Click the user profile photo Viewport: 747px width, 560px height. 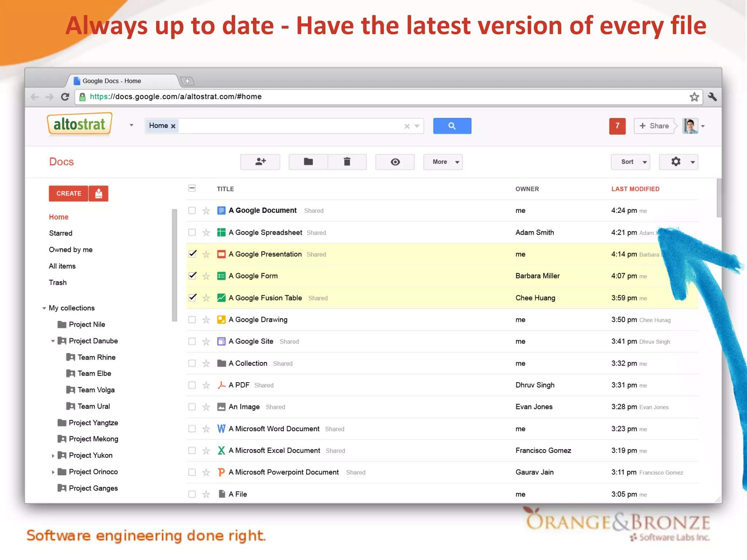coord(690,126)
